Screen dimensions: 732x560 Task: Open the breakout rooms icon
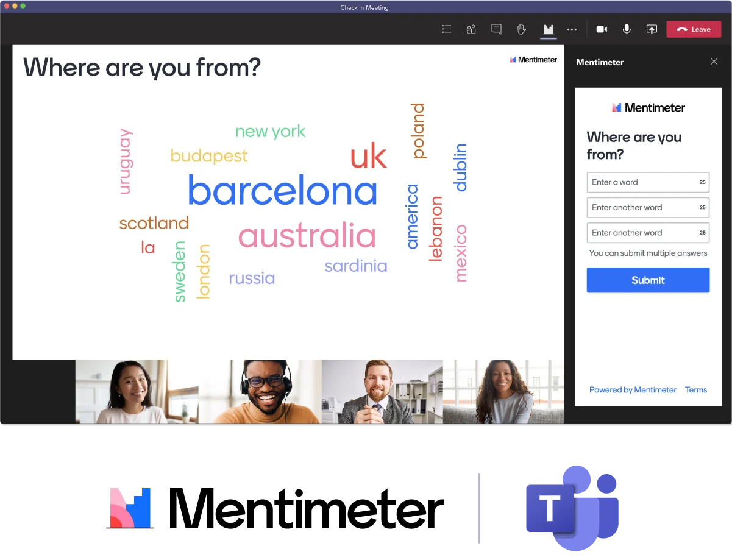tap(471, 29)
